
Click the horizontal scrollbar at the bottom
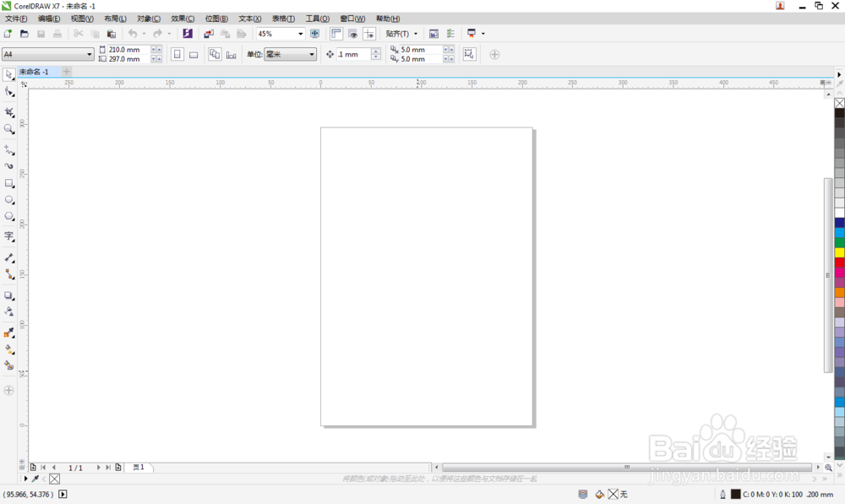coord(625,467)
